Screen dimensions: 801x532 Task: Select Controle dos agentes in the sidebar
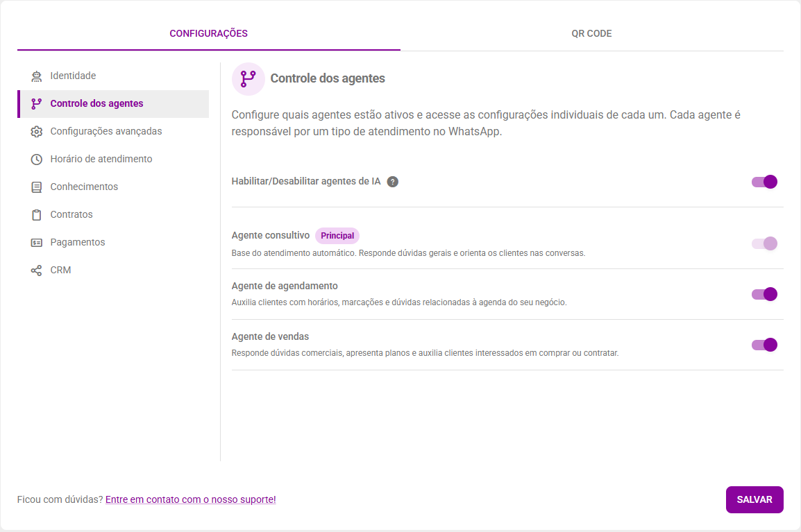click(113, 103)
